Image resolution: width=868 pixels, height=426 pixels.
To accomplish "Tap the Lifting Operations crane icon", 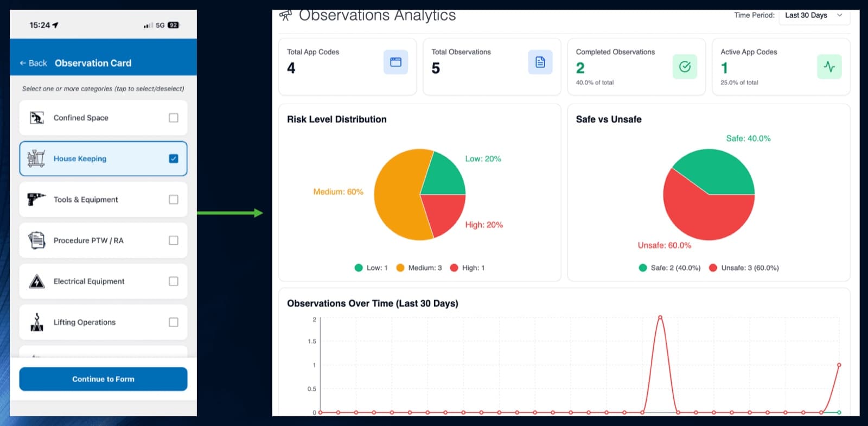I will point(37,322).
